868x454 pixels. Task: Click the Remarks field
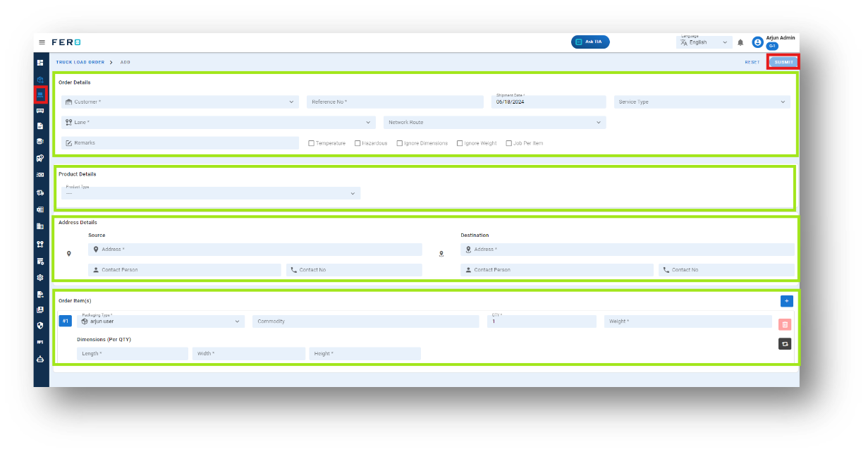(x=181, y=143)
